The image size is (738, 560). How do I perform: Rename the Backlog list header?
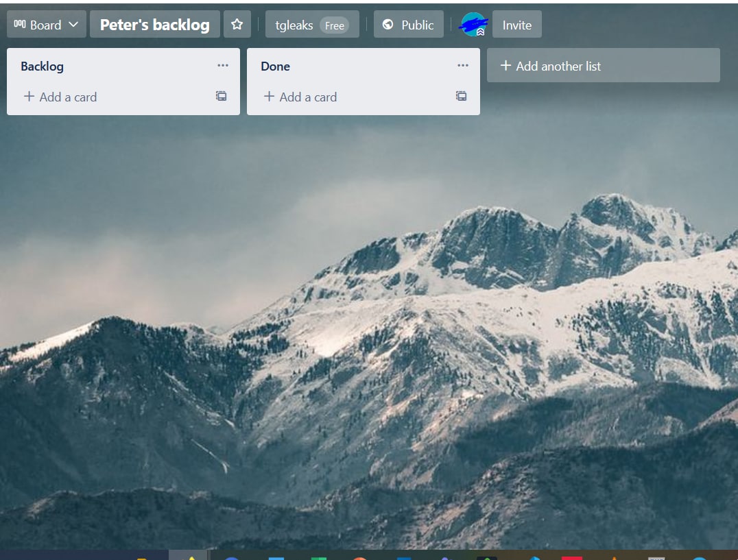[x=43, y=66]
